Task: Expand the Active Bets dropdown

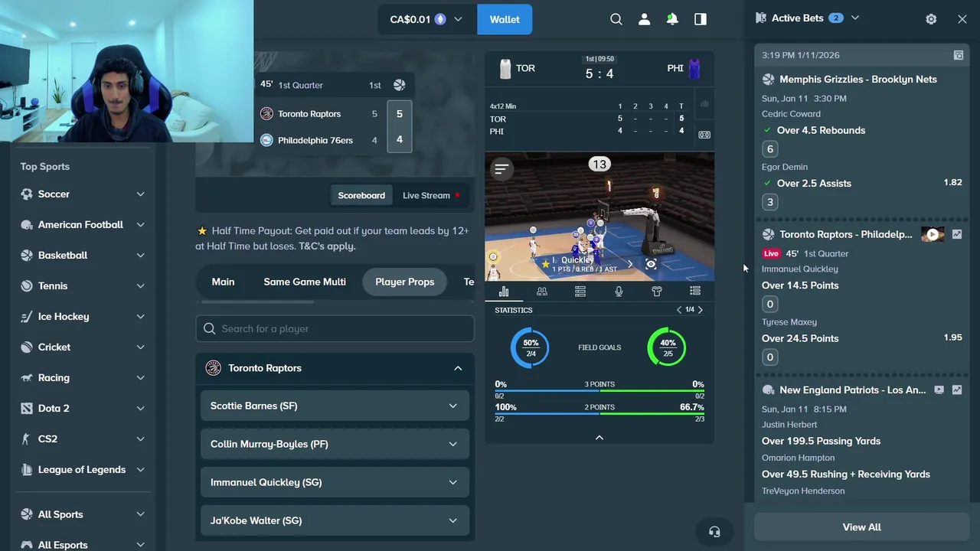Action: pyautogui.click(x=855, y=18)
